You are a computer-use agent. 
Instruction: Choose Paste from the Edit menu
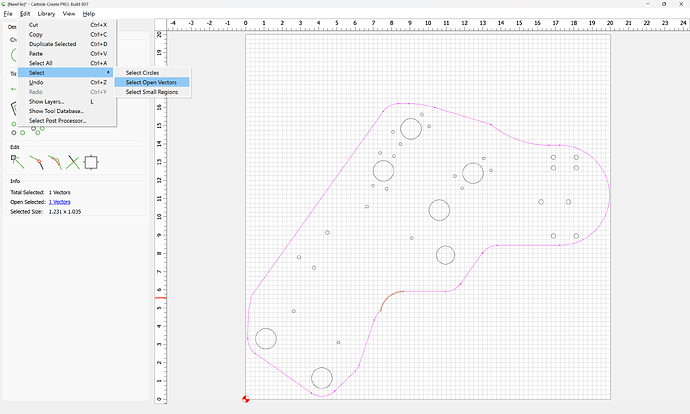pyautogui.click(x=67, y=54)
